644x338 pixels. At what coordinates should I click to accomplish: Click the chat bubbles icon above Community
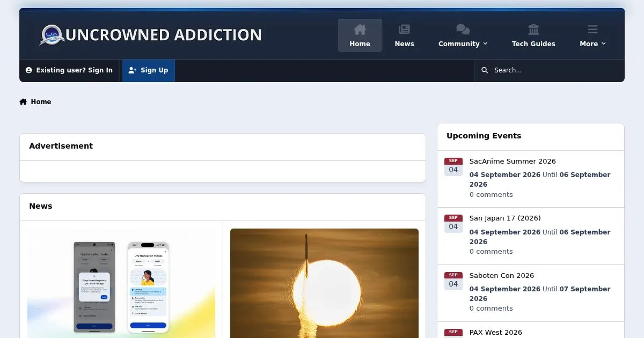pyautogui.click(x=463, y=30)
